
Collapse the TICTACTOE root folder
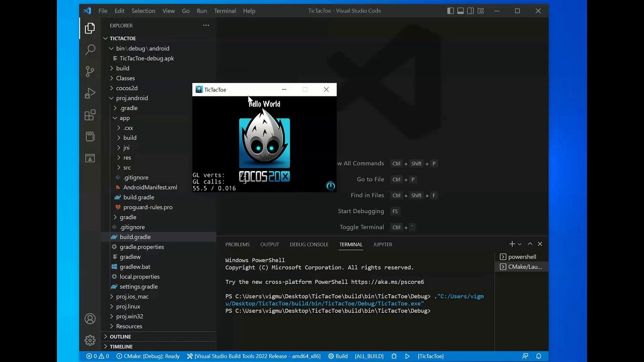(x=158, y=38)
